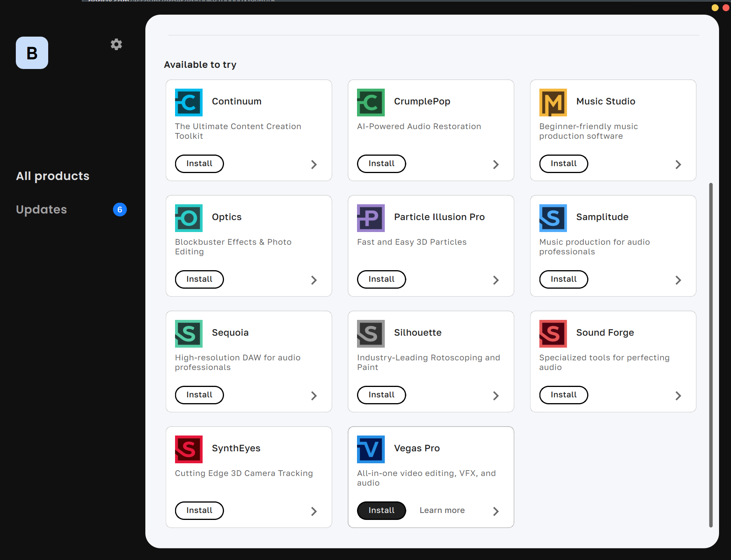731x560 pixels.
Task: Click the Optics product icon
Action: pos(189,218)
